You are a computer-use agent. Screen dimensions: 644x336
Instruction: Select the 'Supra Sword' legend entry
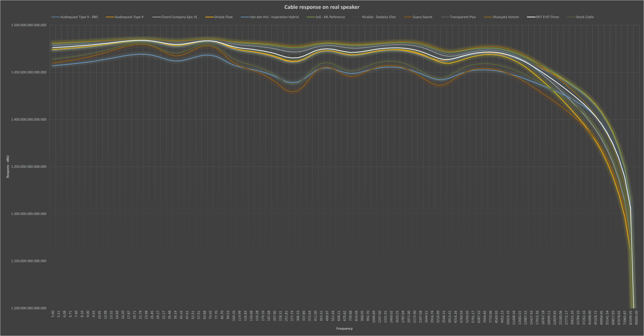coord(418,17)
